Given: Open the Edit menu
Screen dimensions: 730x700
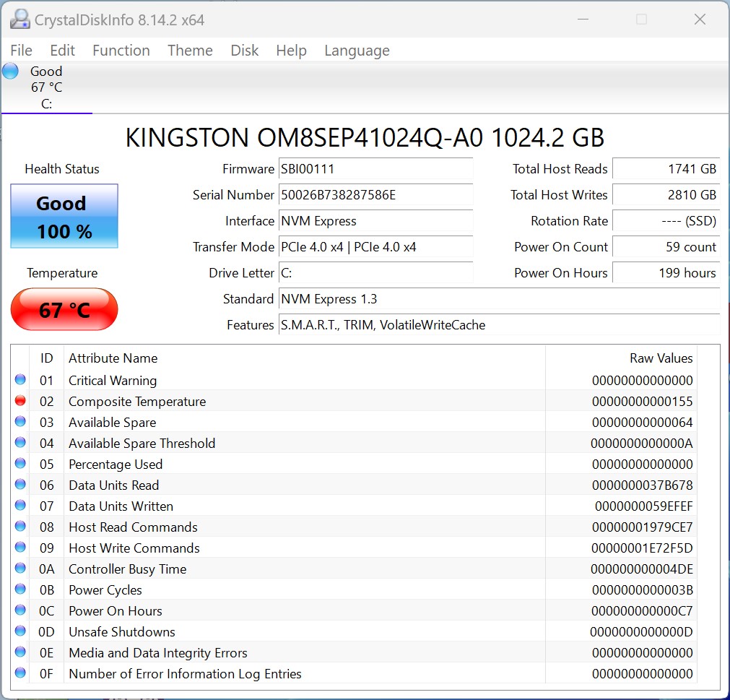Looking at the screenshot, I should point(62,51).
